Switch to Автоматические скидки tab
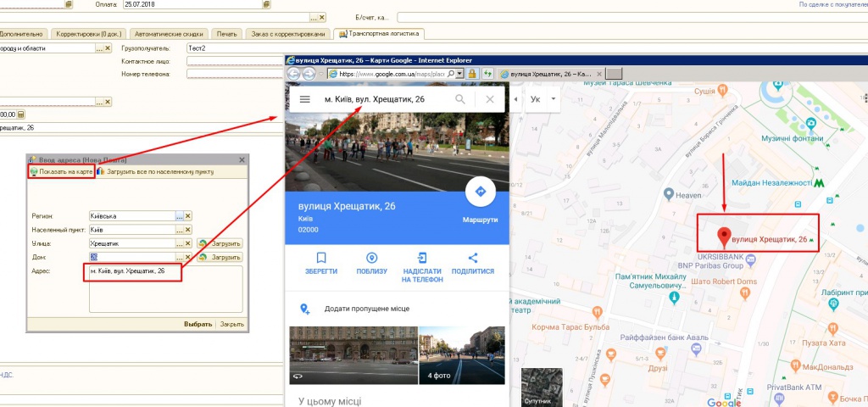 click(x=169, y=34)
